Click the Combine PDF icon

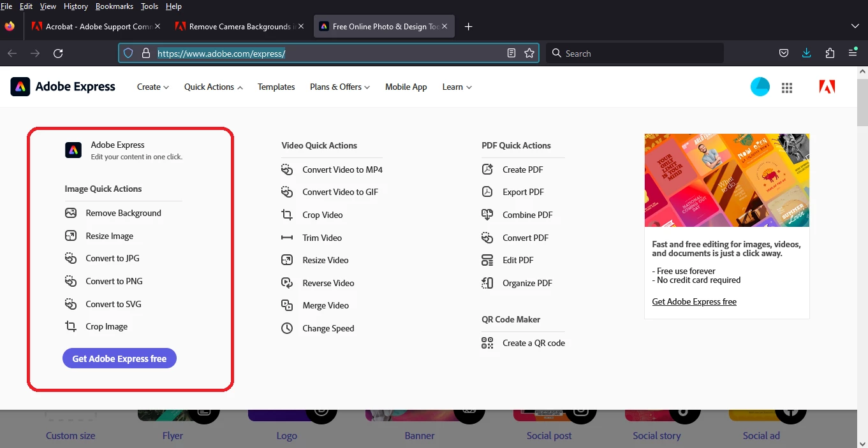(x=487, y=215)
